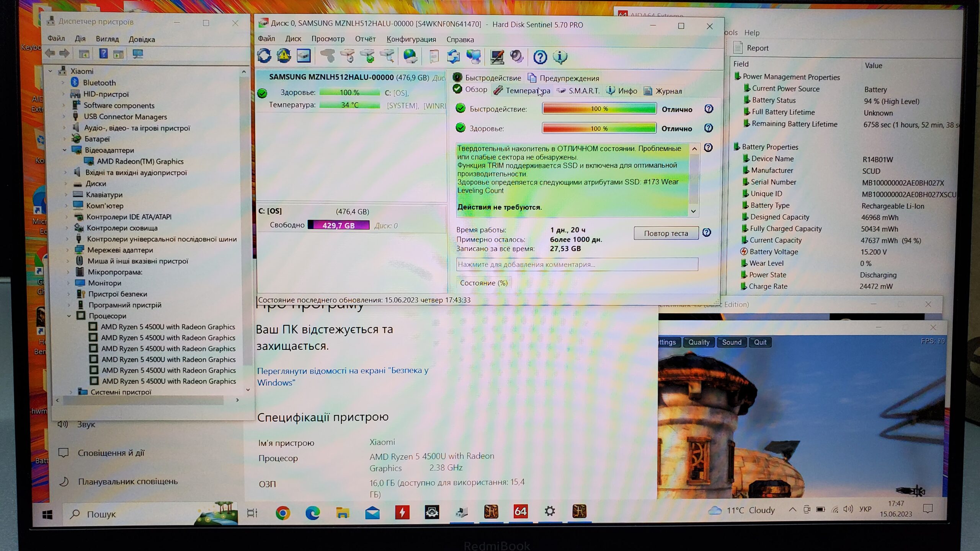Click the green info bubble toolbar icon
Screen dimensions: 980x551
(560, 57)
